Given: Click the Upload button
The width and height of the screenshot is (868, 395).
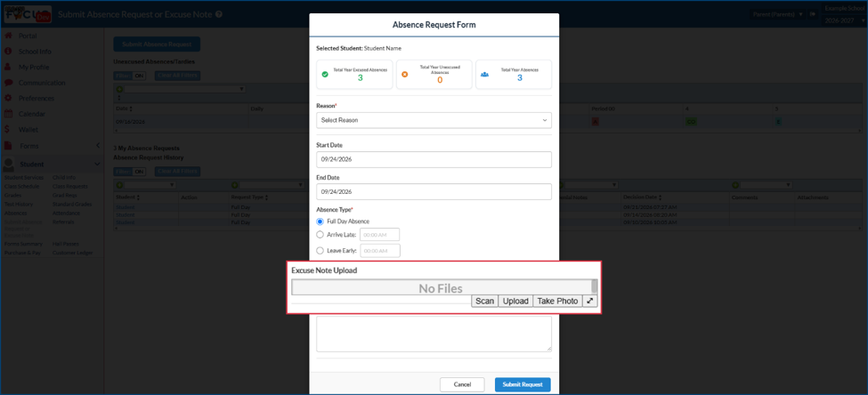Looking at the screenshot, I should [x=515, y=301].
